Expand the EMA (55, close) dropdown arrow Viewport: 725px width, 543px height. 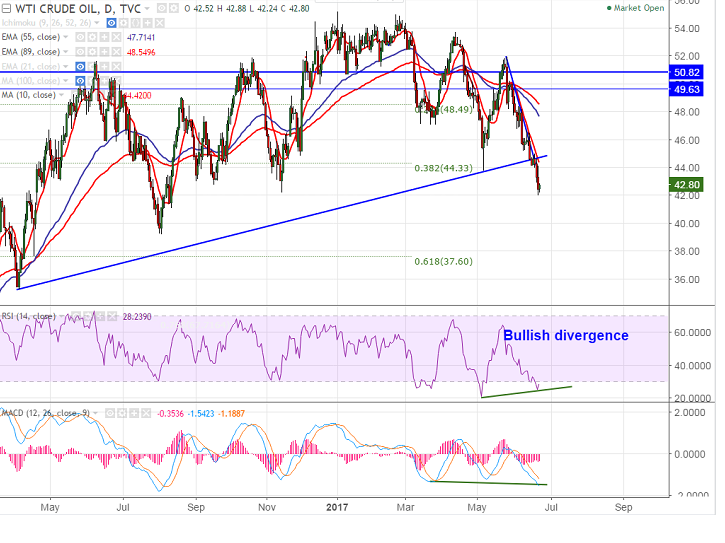pyautogui.click(x=66, y=37)
